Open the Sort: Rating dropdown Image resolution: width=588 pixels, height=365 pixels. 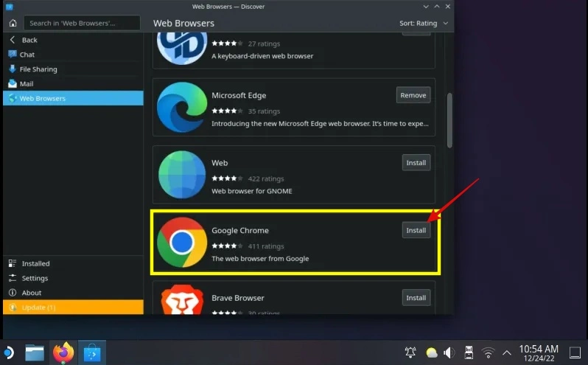coord(424,24)
